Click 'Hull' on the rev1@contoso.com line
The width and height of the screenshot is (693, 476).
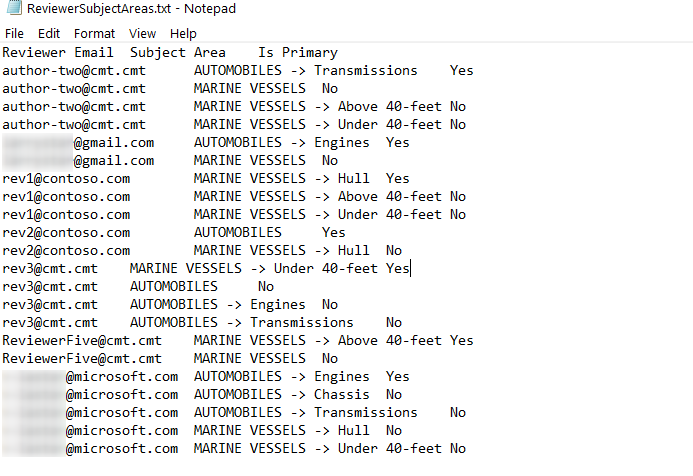[353, 179]
